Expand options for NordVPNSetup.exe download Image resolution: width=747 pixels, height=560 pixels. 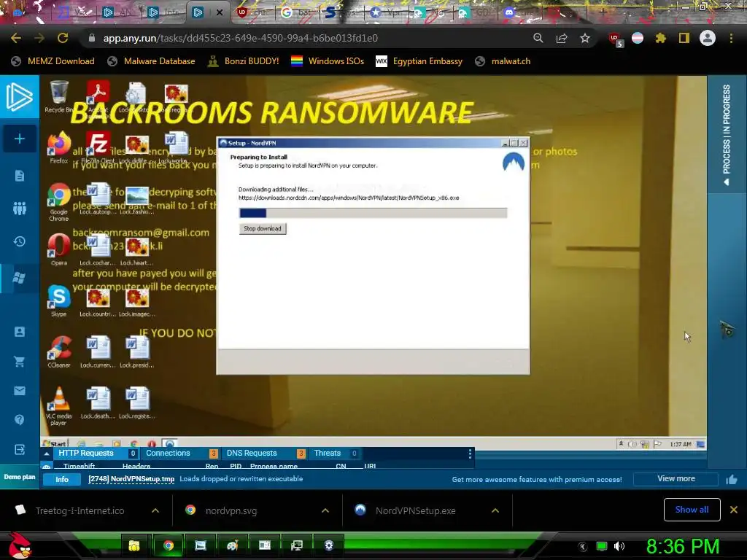495,510
